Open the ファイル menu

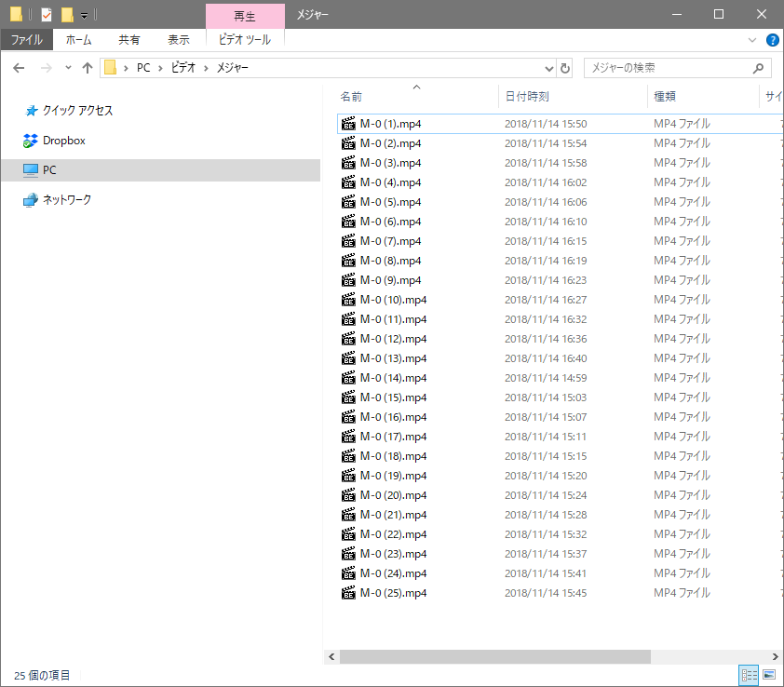tap(27, 40)
